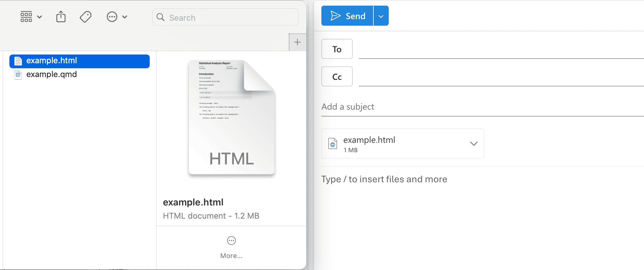The height and width of the screenshot is (270, 644).
Task: Click the Cc recipients button
Action: point(337,77)
